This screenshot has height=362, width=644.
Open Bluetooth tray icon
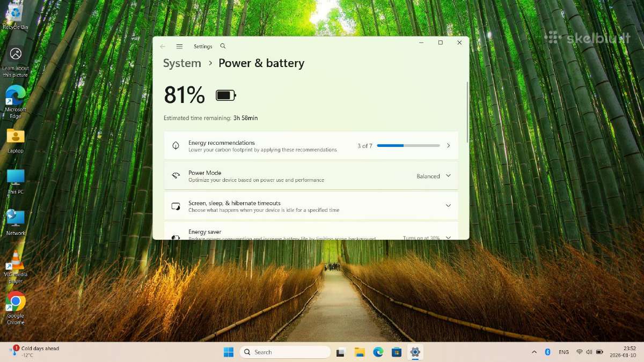click(x=548, y=352)
